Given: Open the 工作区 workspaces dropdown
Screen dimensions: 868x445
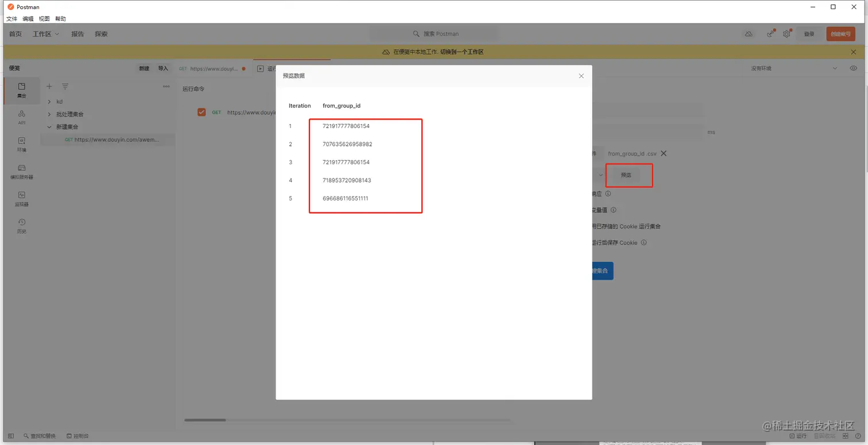Looking at the screenshot, I should coord(46,34).
